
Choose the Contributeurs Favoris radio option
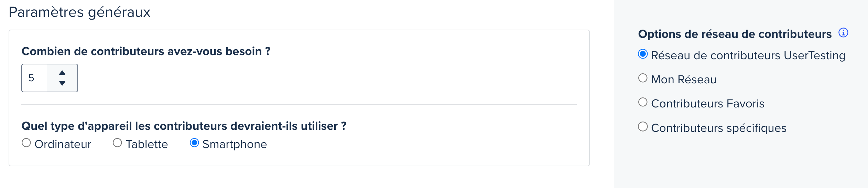pos(643,102)
